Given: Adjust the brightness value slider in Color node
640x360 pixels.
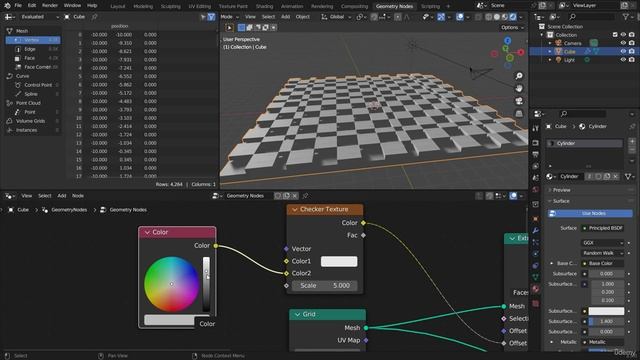Looking at the screenshot, I should coord(206,284).
